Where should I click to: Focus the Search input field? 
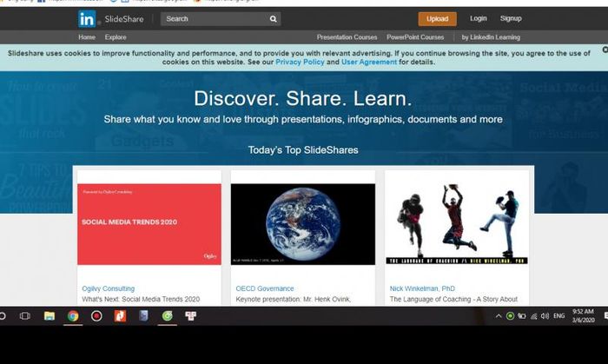(x=215, y=18)
